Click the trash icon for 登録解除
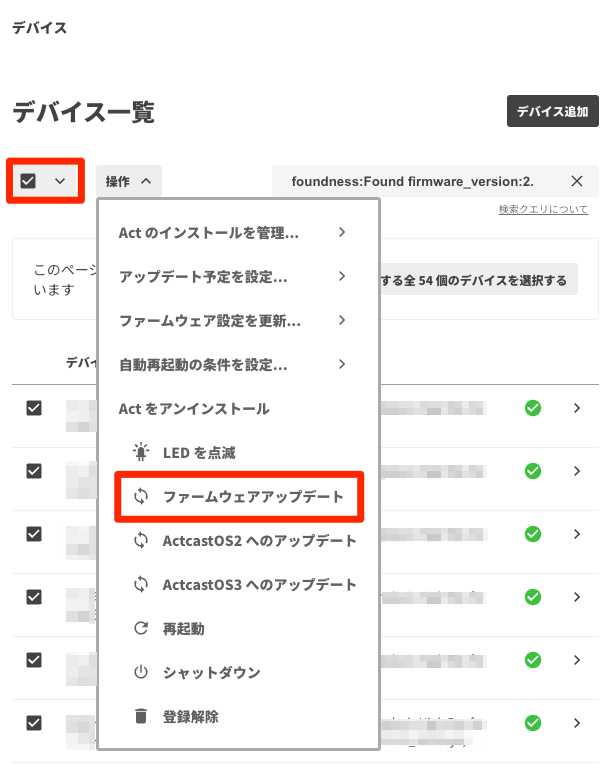 click(141, 716)
